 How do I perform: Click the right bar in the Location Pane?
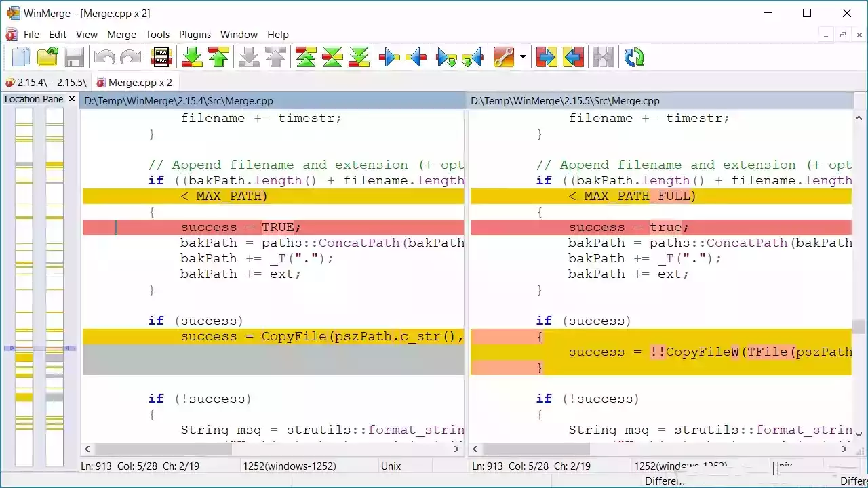[x=54, y=287]
